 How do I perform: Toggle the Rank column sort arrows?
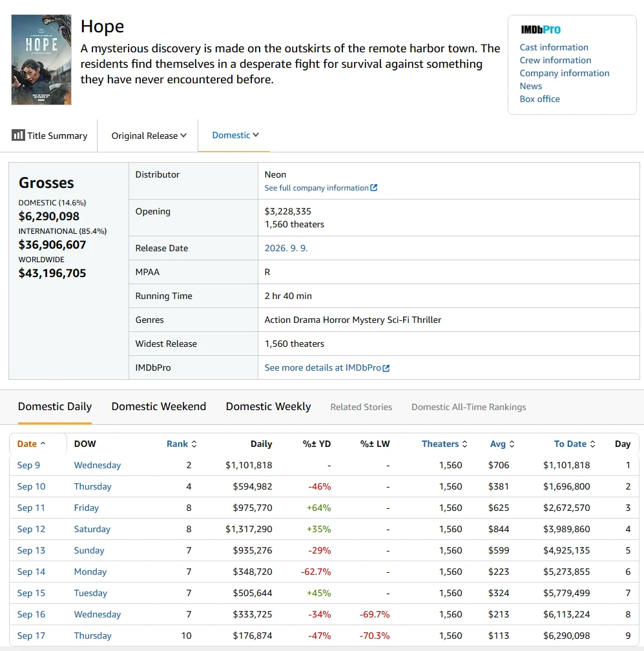pos(194,444)
